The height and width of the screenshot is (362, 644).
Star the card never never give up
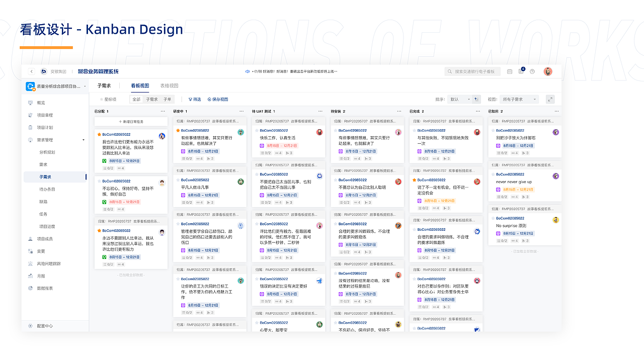tap(493, 174)
